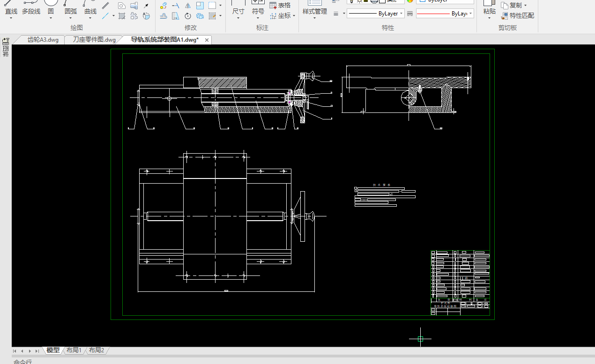595x364 pixels.
Task: Close the 导轨系统部装图A1.dwg tab
Action: [x=207, y=40]
